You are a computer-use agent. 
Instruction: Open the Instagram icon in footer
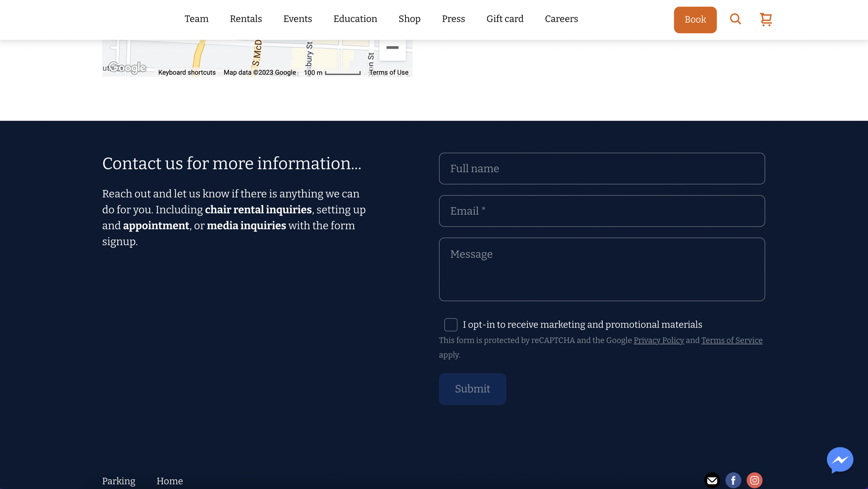[x=754, y=480]
